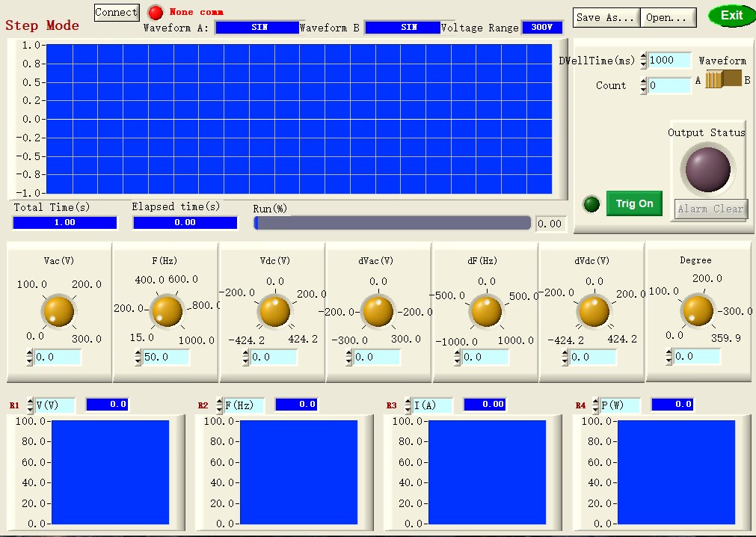756x537 pixels.
Task: Click the Vdc(V) knob
Action: [275, 311]
